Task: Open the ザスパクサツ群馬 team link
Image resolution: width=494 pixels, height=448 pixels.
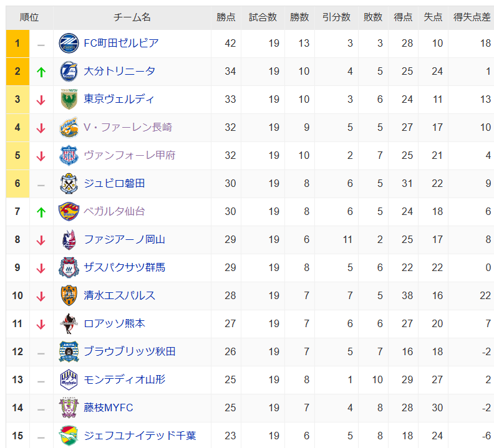Action: (x=125, y=267)
